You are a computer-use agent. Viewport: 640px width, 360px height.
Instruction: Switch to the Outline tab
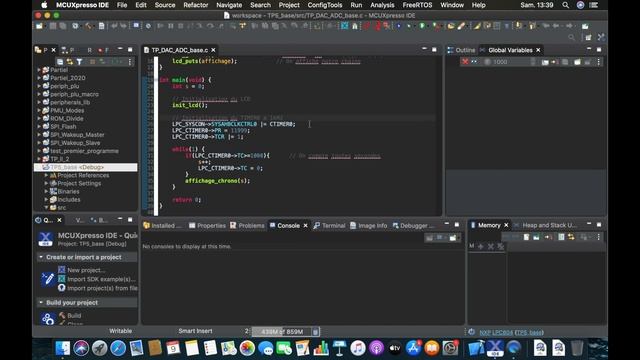pos(461,50)
